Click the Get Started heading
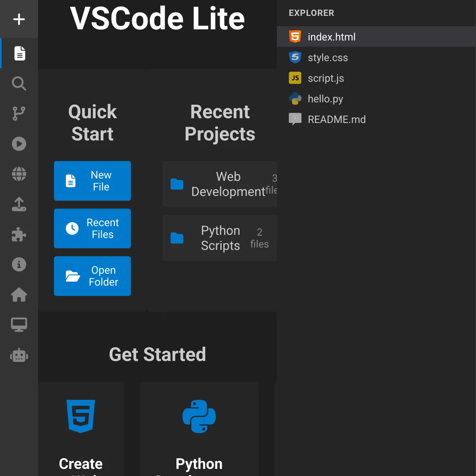476x476 pixels. tap(157, 354)
